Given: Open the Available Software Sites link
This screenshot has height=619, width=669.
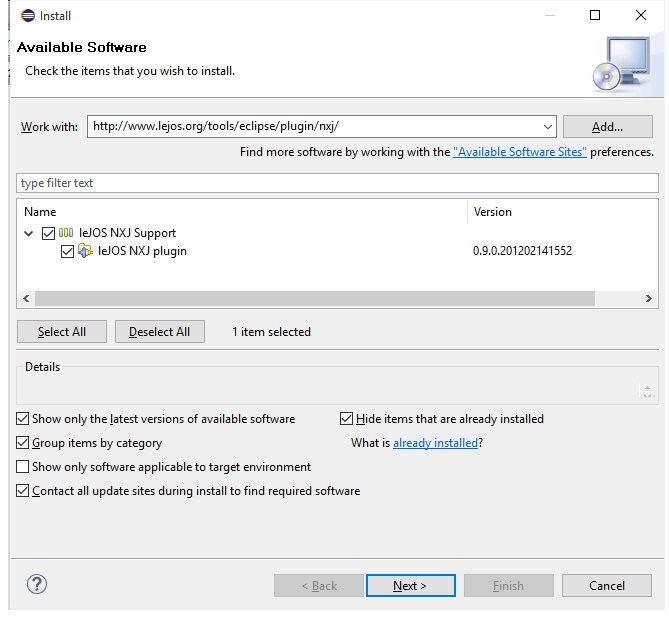Looking at the screenshot, I should click(520, 152).
